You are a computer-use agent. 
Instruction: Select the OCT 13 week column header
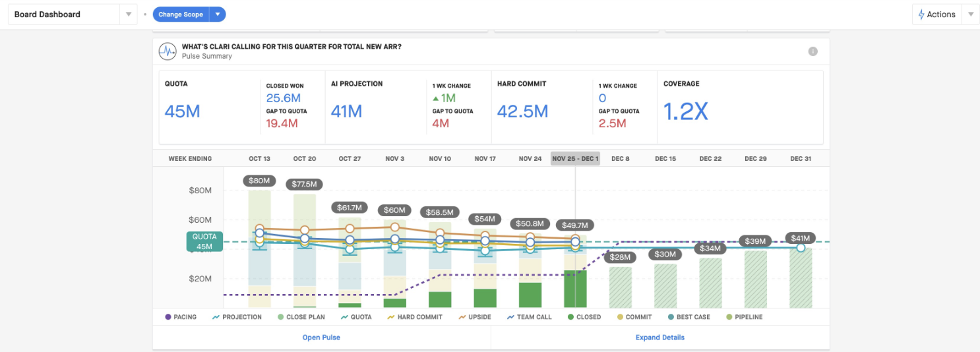[259, 159]
